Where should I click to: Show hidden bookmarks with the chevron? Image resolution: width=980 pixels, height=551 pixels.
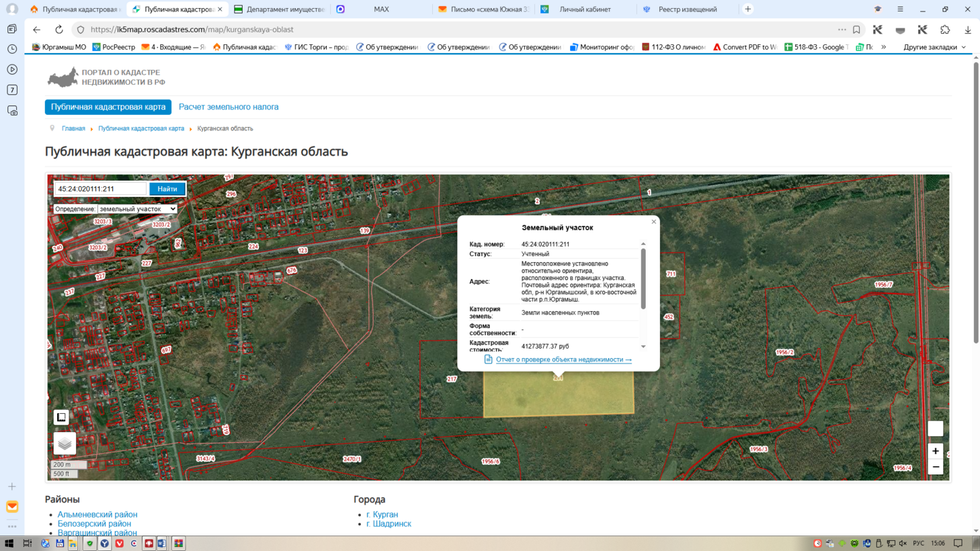click(883, 47)
